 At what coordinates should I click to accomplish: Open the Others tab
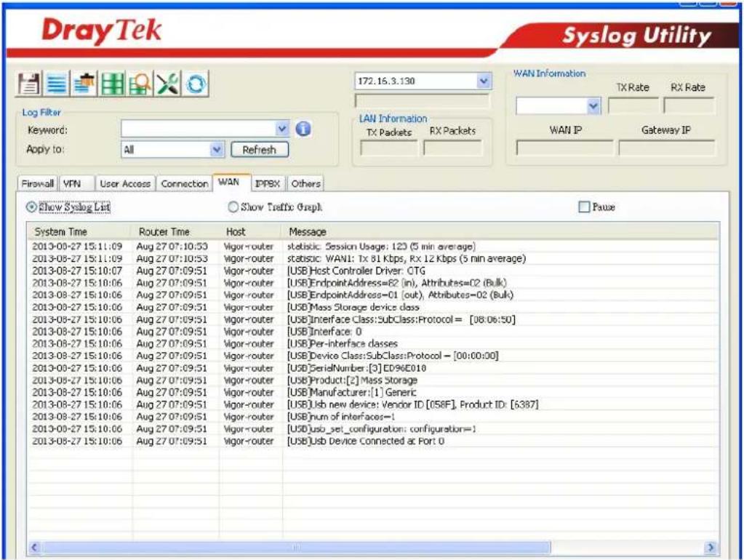[305, 184]
